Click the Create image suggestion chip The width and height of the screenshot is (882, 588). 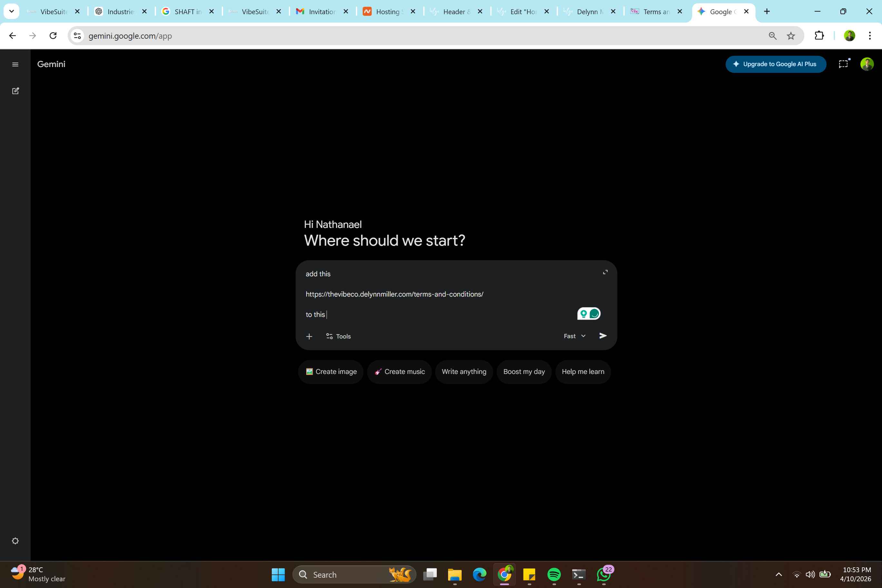point(331,372)
